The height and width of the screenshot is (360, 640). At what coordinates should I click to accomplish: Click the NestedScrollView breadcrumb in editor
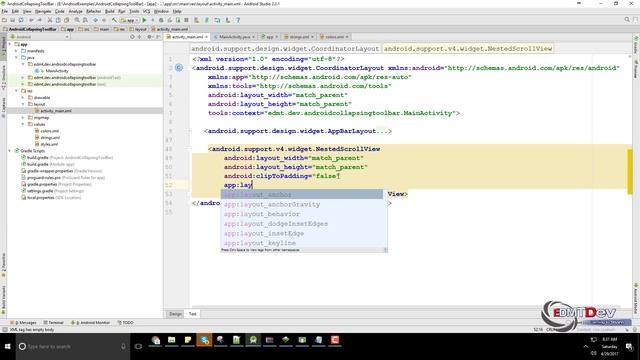[468, 49]
